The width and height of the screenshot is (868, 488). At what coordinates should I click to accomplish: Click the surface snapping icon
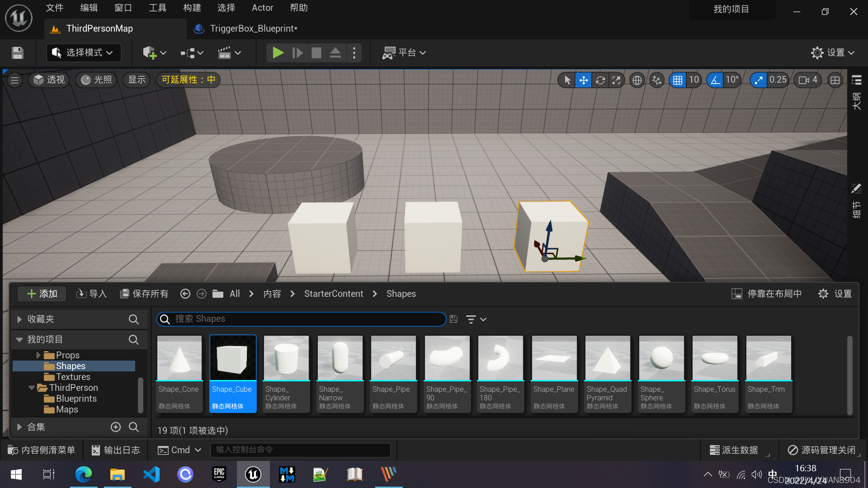point(656,80)
